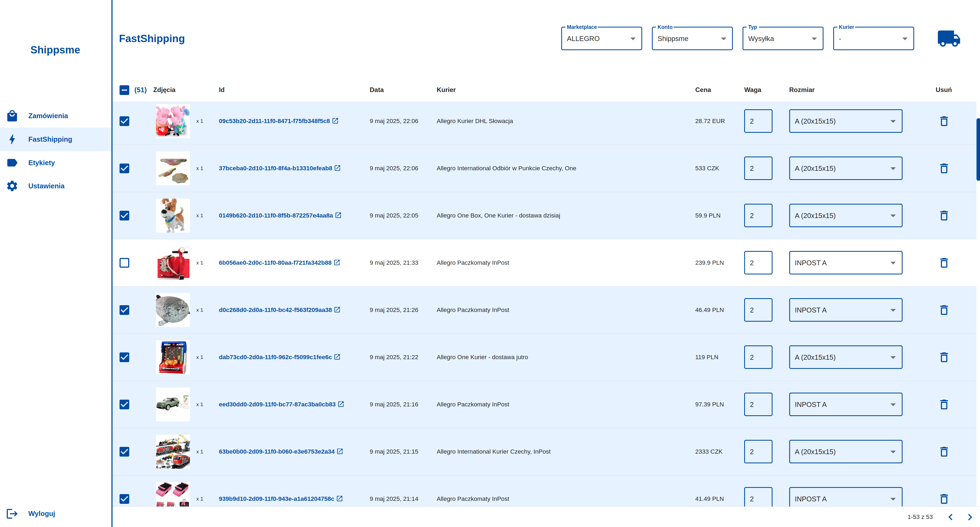980x527 pixels.
Task: Delete the Allegro Kurier DHL Słowacja row
Action: 944,121
